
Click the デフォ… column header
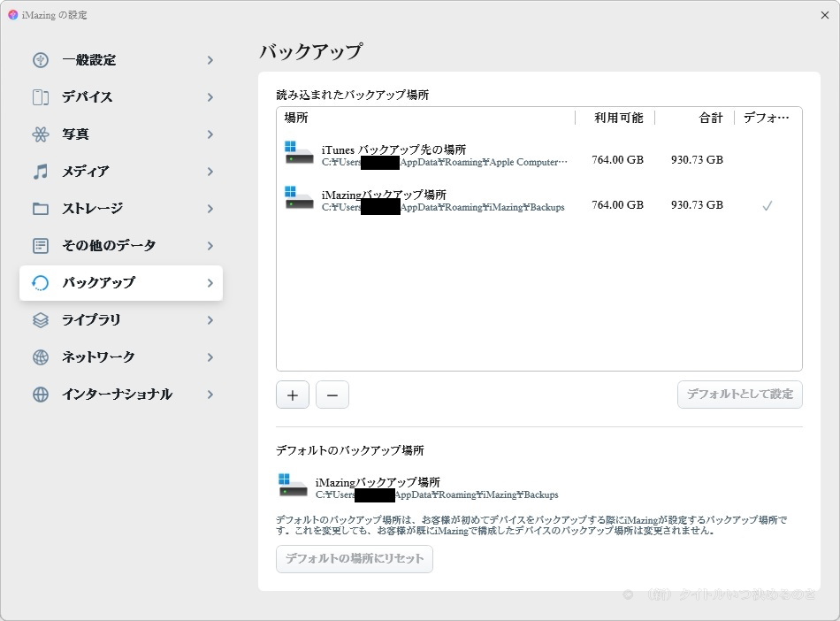click(766, 118)
